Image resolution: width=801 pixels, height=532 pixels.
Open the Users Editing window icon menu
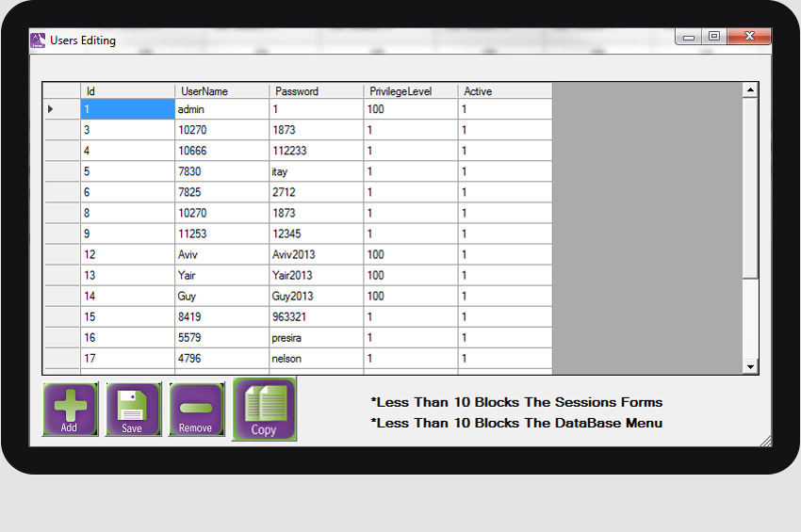click(38, 40)
